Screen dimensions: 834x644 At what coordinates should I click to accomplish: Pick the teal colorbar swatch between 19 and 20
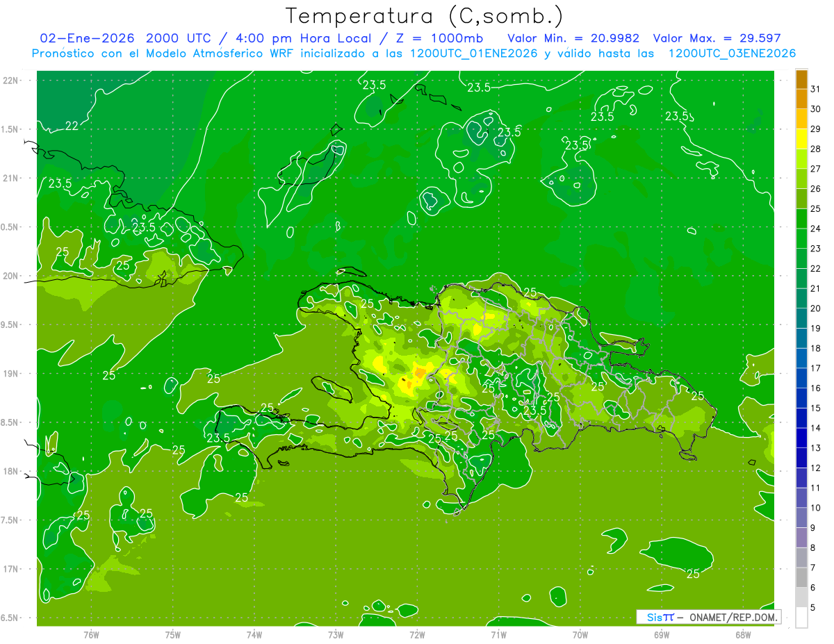coord(802,318)
